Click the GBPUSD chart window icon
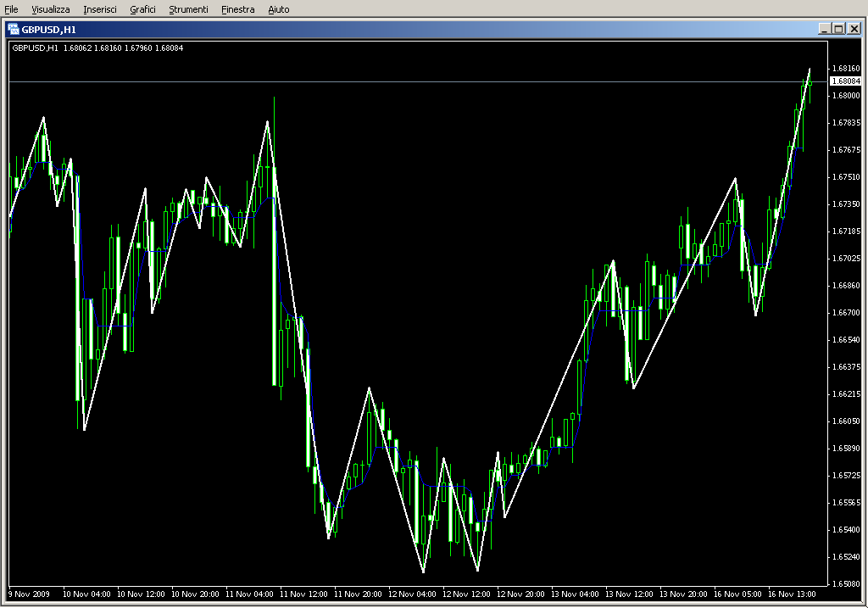This screenshot has height=608, width=868. pyautogui.click(x=14, y=28)
